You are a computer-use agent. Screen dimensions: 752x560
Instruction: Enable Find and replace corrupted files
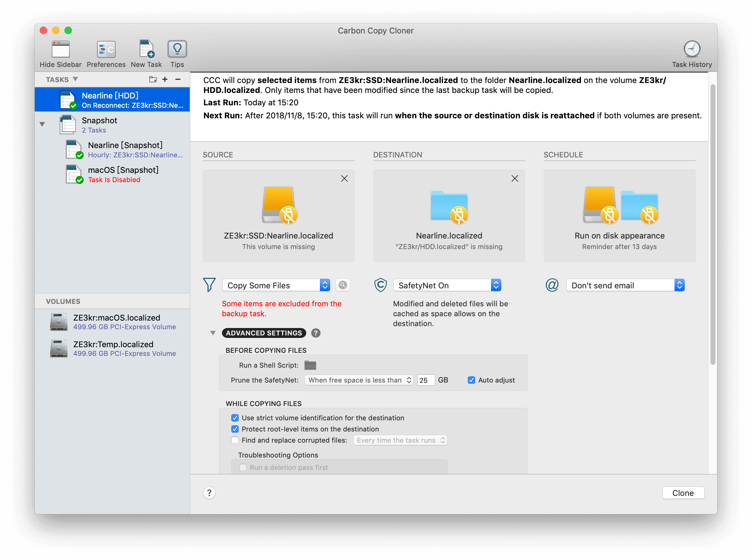(x=235, y=440)
